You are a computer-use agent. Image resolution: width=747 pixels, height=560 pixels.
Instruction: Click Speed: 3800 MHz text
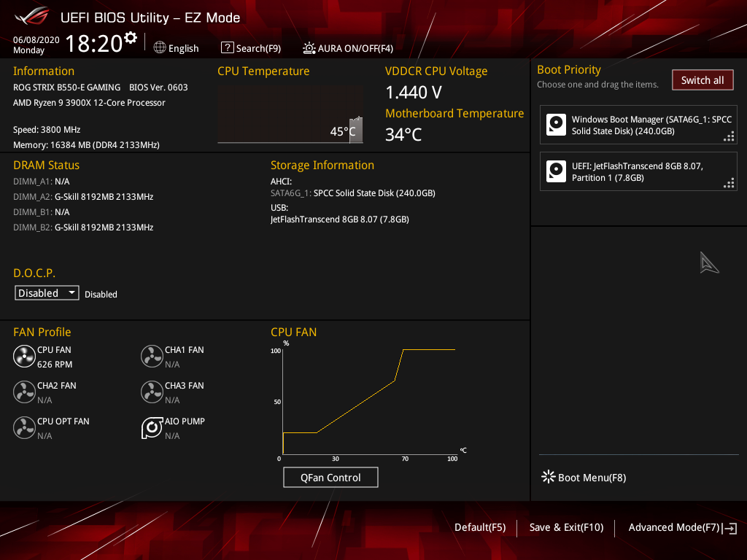(47, 130)
